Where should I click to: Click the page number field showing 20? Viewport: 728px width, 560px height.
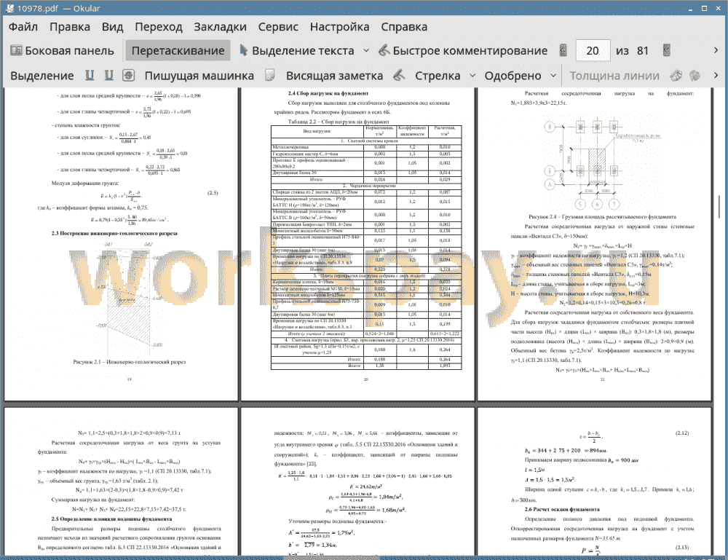[x=593, y=51]
